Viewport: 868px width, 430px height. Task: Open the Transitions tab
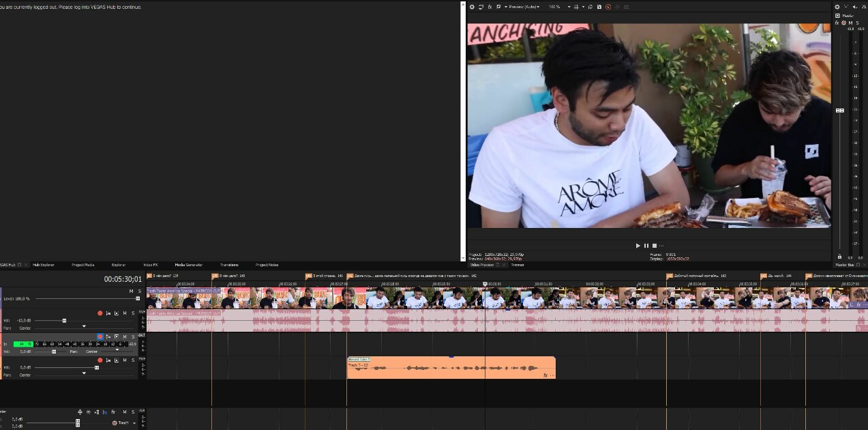coord(229,265)
